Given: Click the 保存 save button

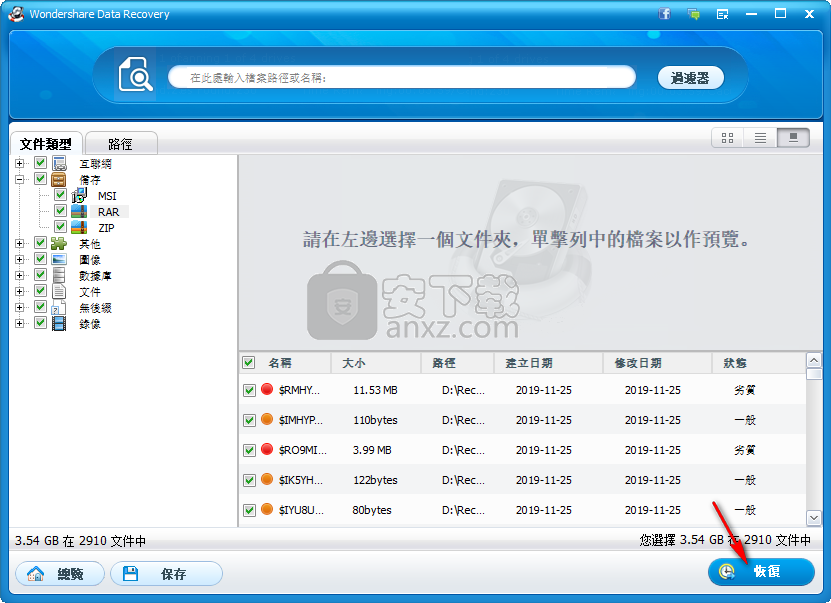Looking at the screenshot, I should coord(166,573).
